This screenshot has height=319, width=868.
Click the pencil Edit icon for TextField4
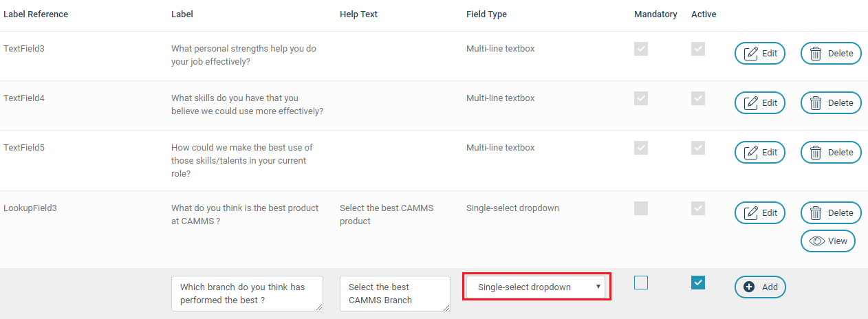[752, 103]
